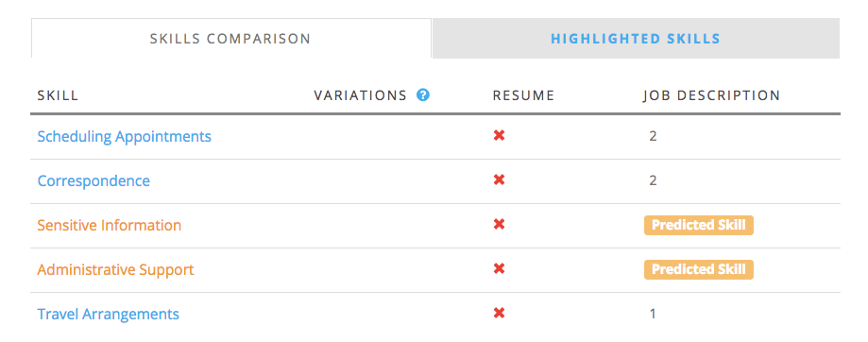The image size is (868, 342).
Task: Click red X icon for Sensitive Information
Action: tap(499, 224)
